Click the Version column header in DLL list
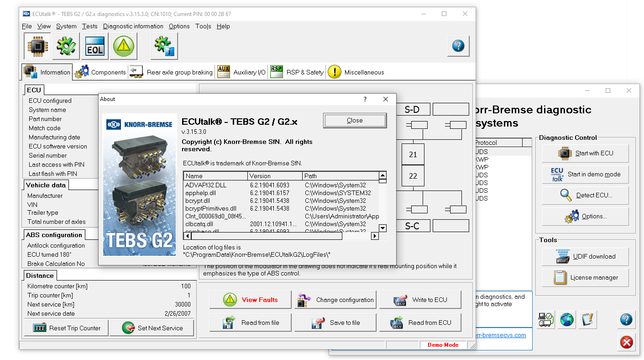This screenshot has height=360, width=644. (x=275, y=176)
